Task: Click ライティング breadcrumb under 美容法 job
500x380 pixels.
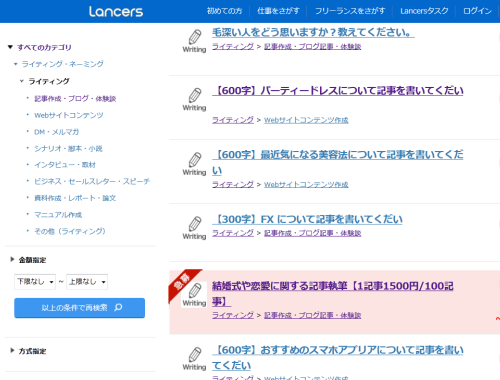Action: coord(233,184)
